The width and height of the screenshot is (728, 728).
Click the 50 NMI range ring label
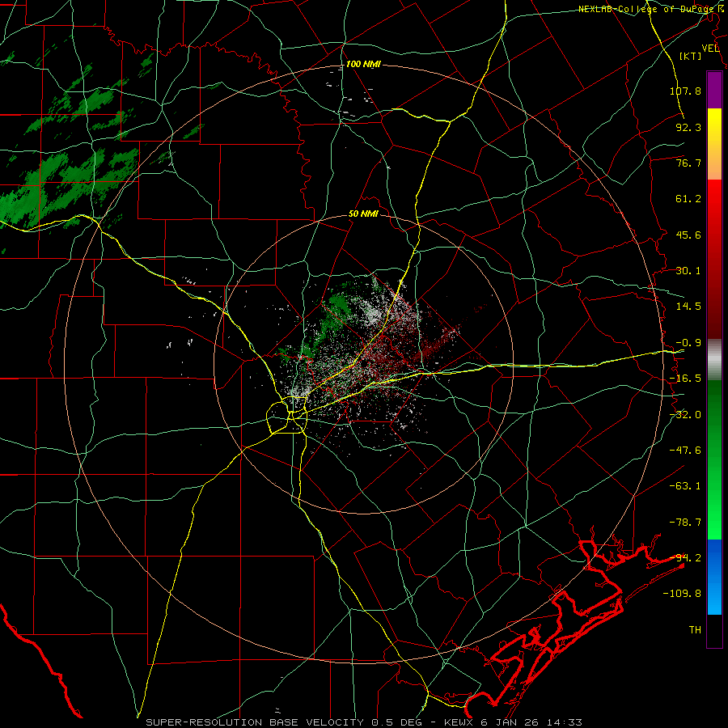363,214
